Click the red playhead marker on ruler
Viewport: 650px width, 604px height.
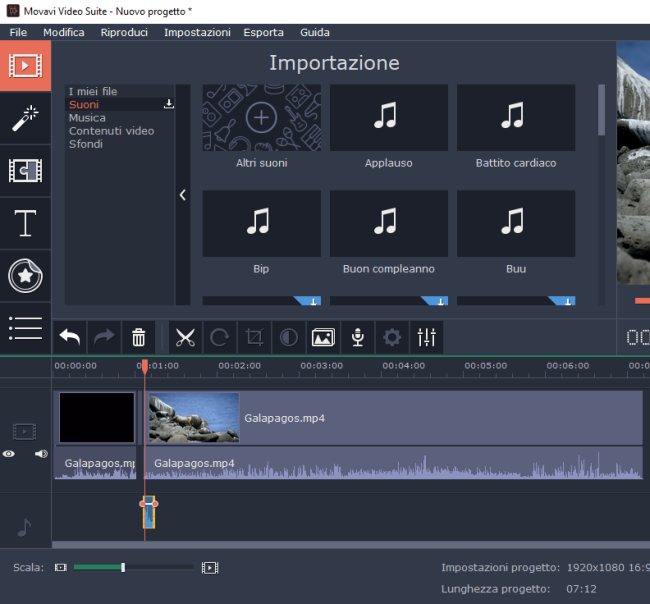(x=145, y=366)
